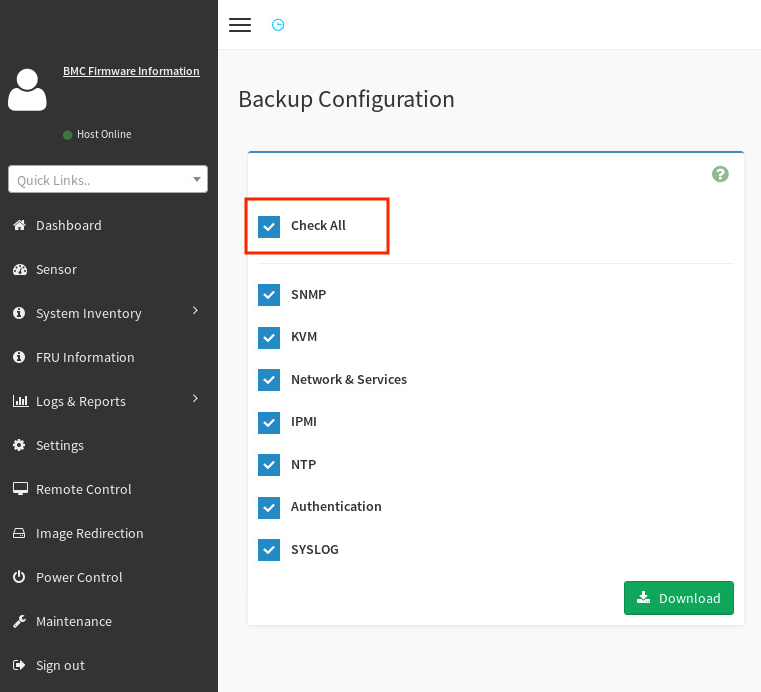Go to Image Redirection menu item
This screenshot has width=761, height=692.
click(x=89, y=533)
